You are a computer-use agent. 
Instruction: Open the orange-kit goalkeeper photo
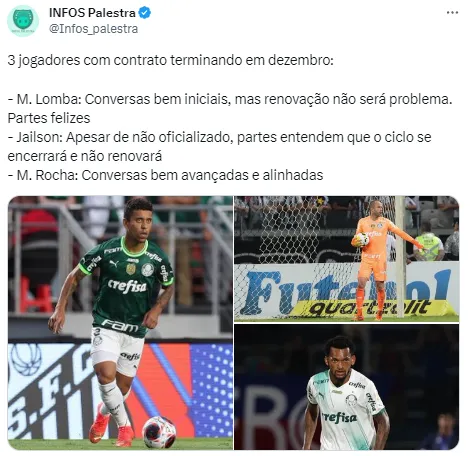[x=346, y=259]
